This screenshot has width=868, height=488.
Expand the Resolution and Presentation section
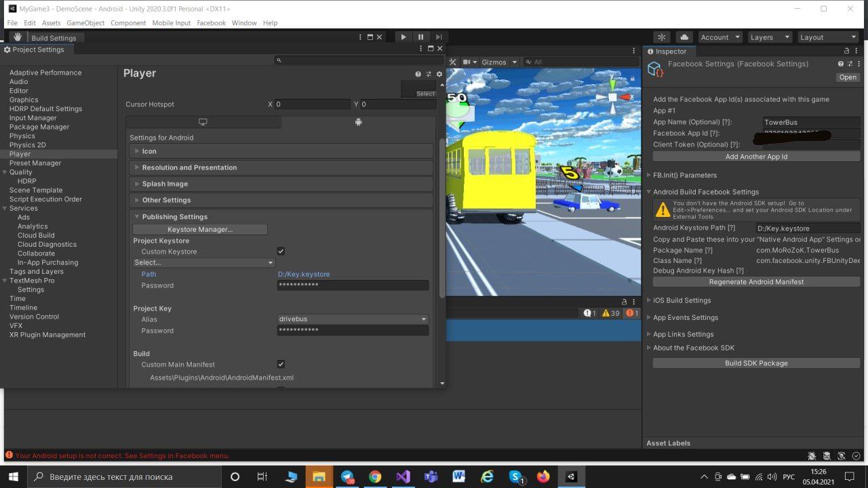coord(189,167)
